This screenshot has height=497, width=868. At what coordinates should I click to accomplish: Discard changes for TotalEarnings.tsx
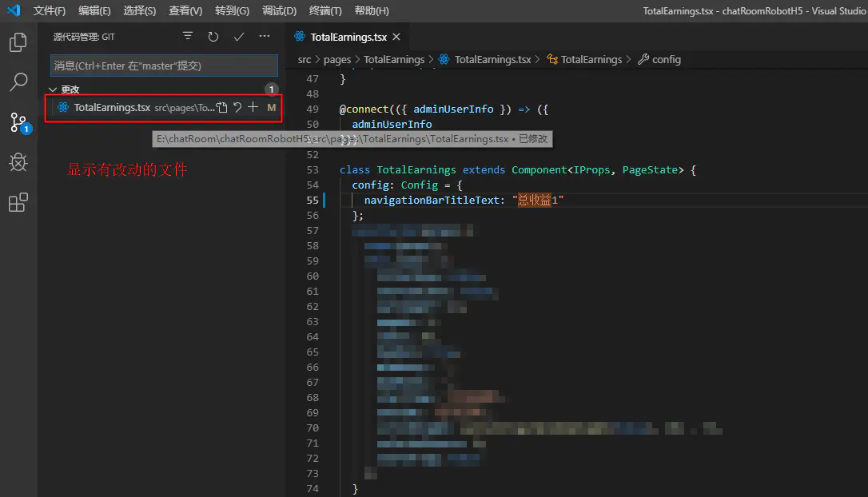[x=237, y=107]
